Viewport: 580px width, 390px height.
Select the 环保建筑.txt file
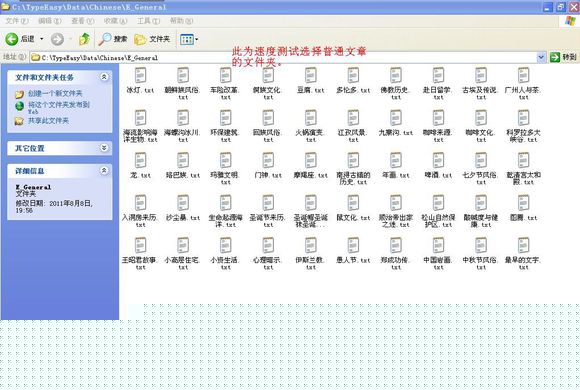pyautogui.click(x=225, y=126)
